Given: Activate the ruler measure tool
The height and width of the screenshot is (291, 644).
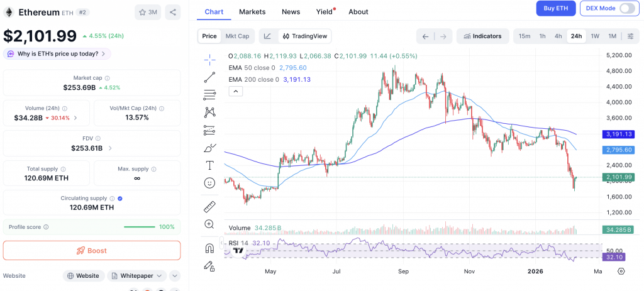Looking at the screenshot, I should point(209,207).
